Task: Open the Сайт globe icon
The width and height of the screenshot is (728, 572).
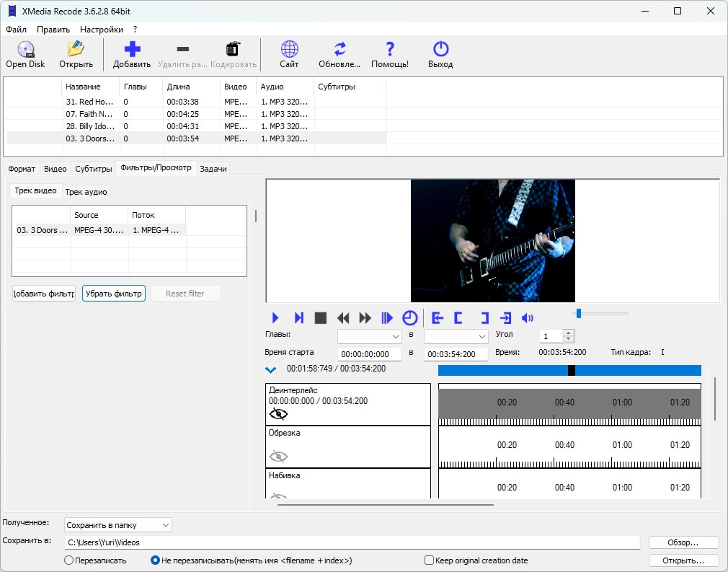Action: coord(289,50)
